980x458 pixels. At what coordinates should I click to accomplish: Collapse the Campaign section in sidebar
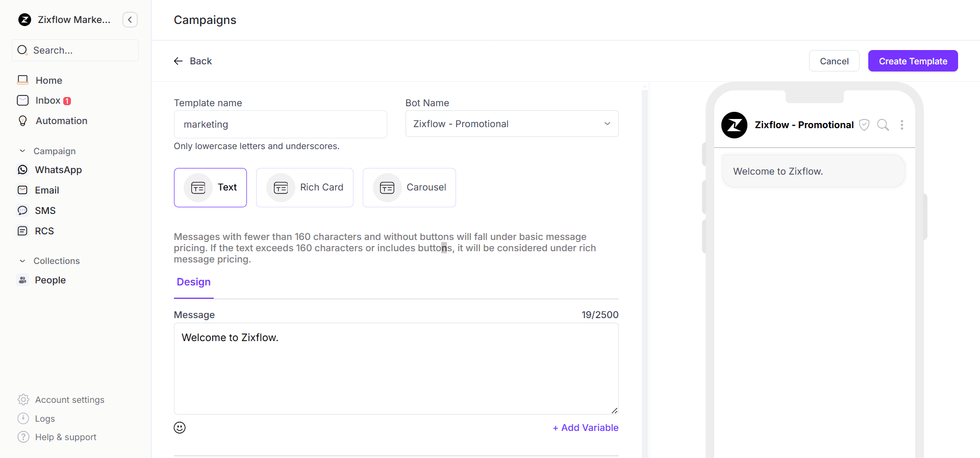point(22,151)
